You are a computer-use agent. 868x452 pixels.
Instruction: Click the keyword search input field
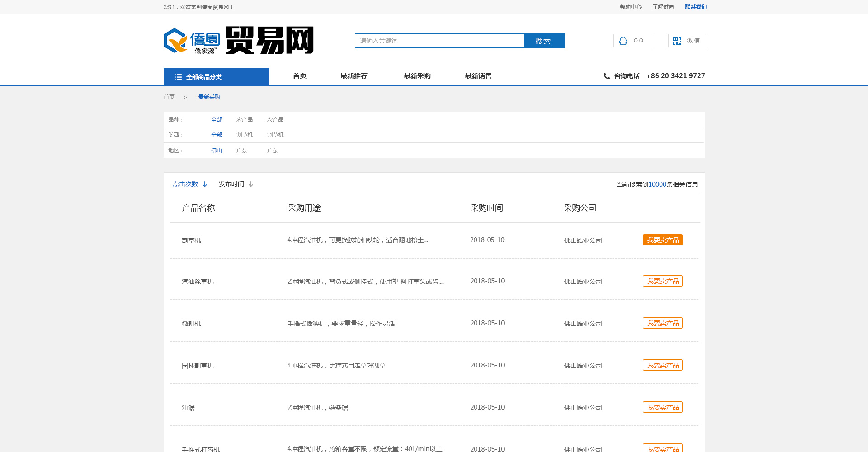click(439, 41)
